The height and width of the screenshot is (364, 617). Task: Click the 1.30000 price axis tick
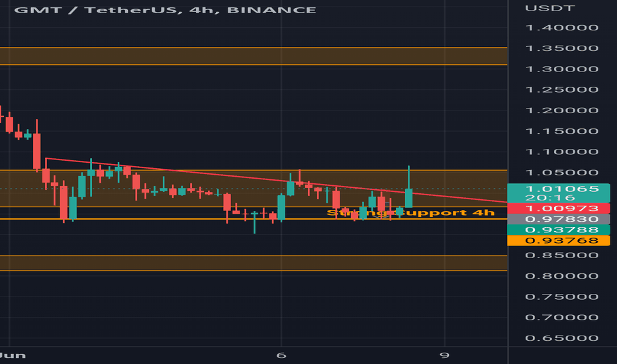562,69
